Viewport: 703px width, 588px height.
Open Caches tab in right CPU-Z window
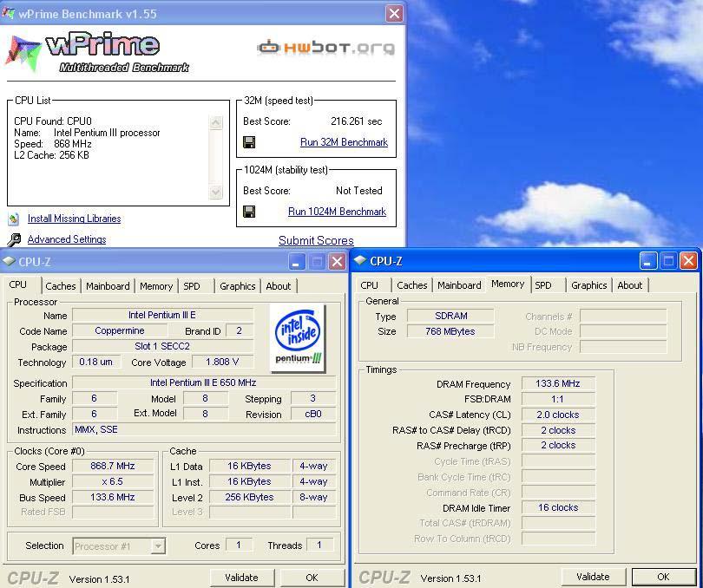tap(412, 285)
